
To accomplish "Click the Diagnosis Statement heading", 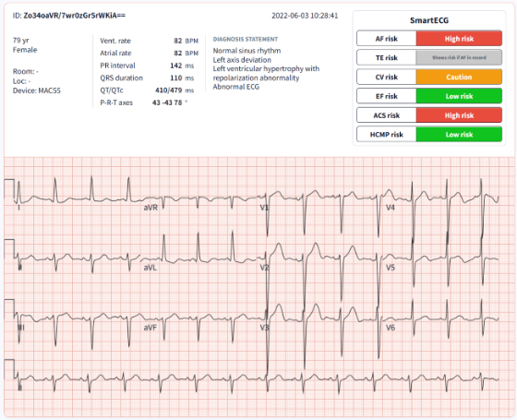I will click(246, 39).
